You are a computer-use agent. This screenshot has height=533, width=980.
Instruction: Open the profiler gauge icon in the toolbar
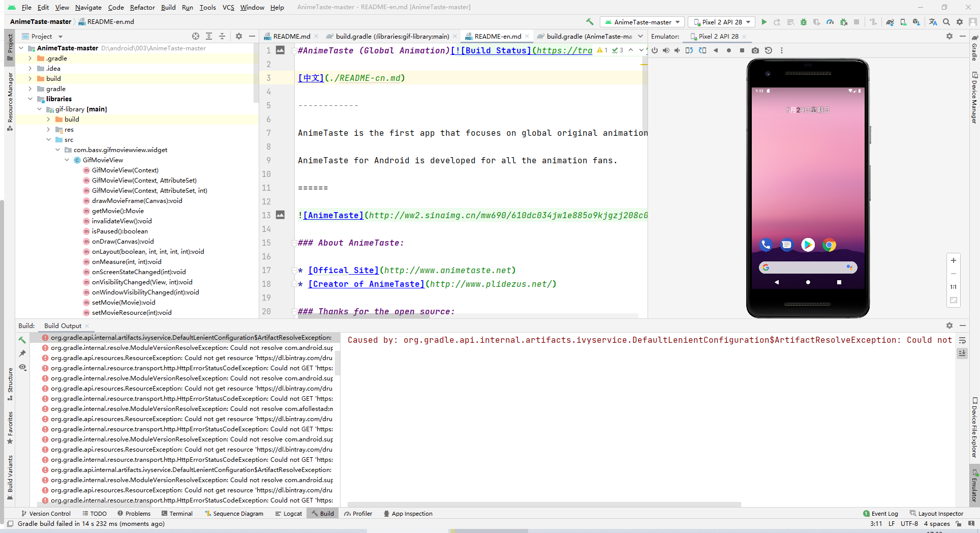[x=830, y=22]
